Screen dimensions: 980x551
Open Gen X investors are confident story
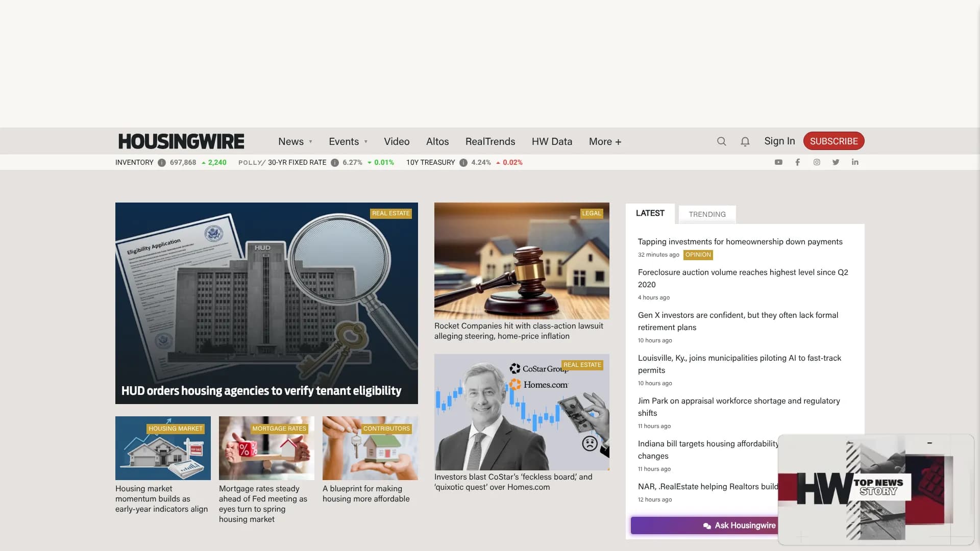[x=738, y=321]
